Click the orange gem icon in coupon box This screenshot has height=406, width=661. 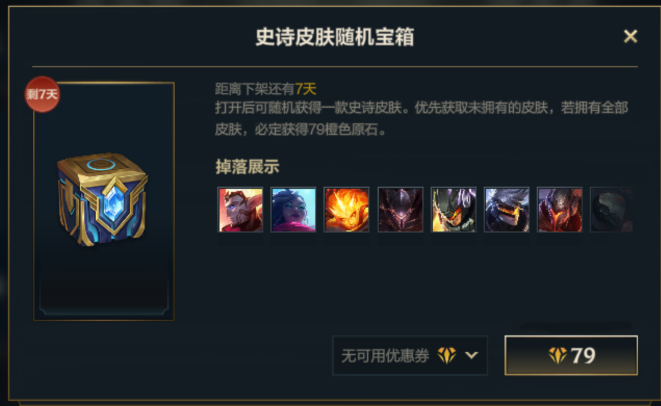click(447, 355)
